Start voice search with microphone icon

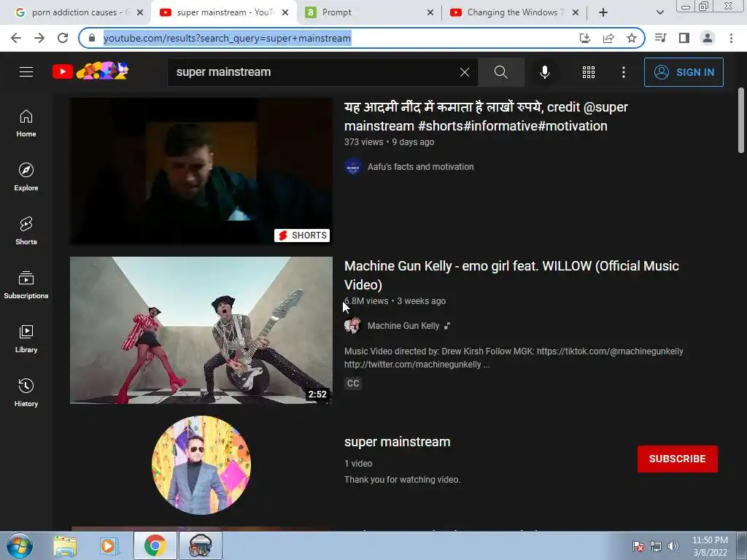pyautogui.click(x=544, y=72)
